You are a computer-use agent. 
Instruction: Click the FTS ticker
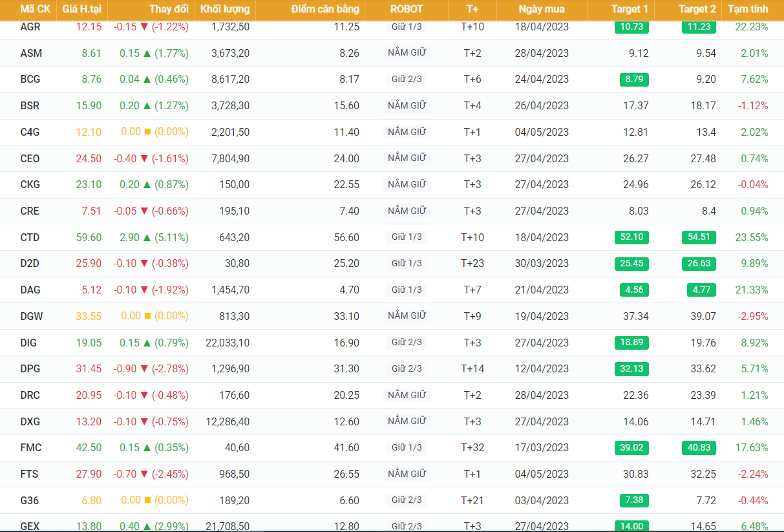click(x=29, y=474)
